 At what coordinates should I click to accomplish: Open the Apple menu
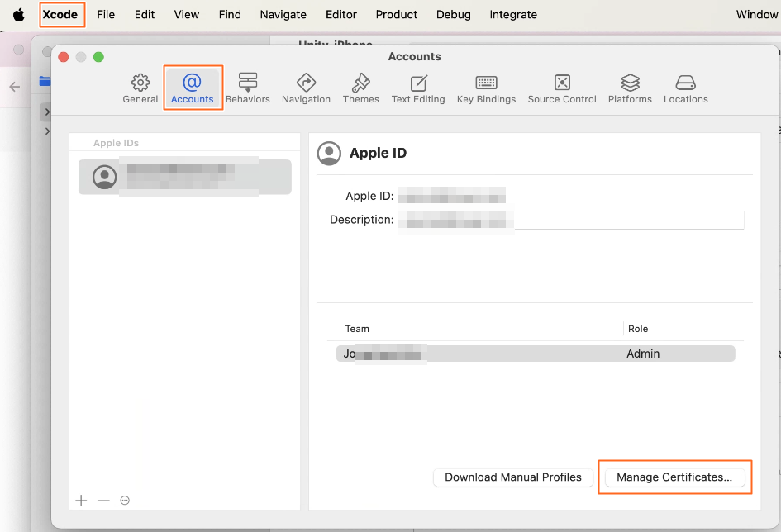coord(19,14)
